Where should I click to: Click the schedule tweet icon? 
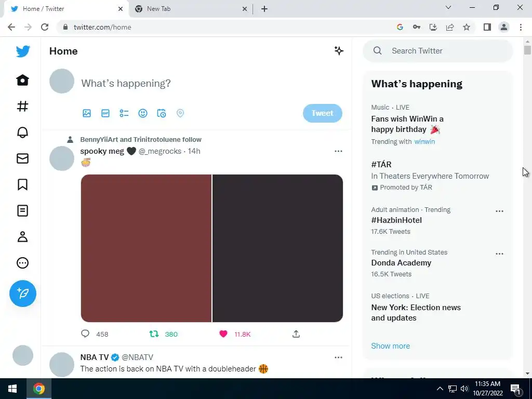point(162,113)
